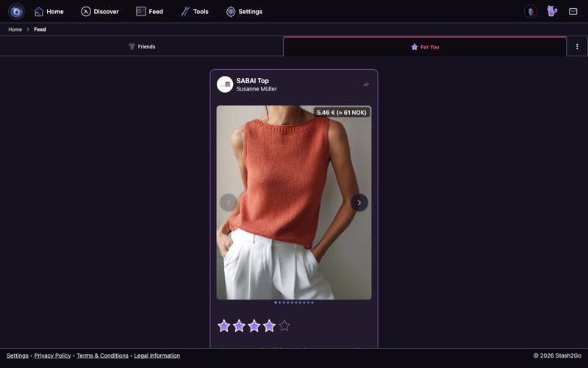The image size is (588, 368).
Task: Open the Discover menu item
Action: point(100,12)
